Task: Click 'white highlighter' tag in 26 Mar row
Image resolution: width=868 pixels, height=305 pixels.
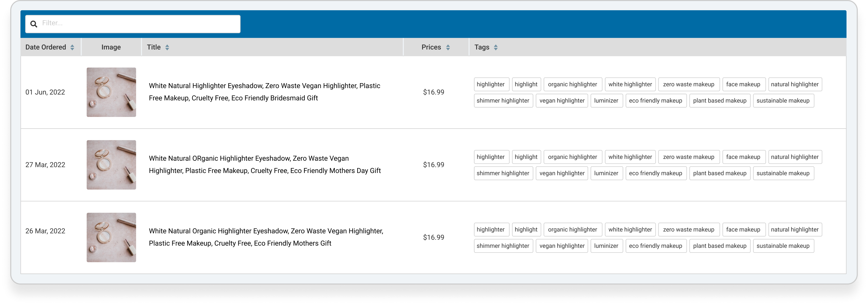Action: pyautogui.click(x=630, y=230)
